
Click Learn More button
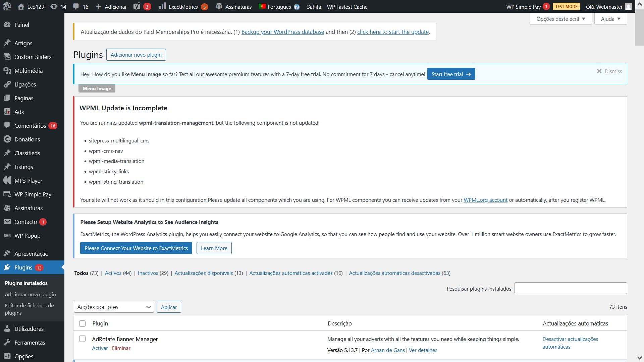(x=214, y=248)
